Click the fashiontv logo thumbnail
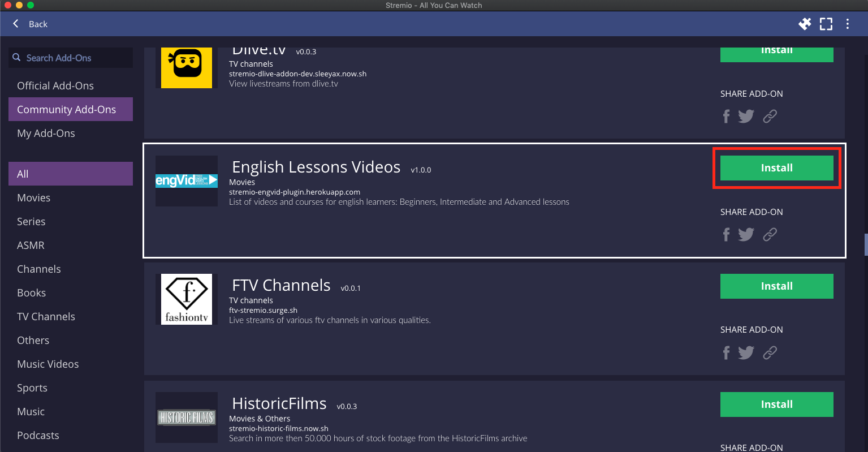Screen dimensions: 868x452 point(187,299)
